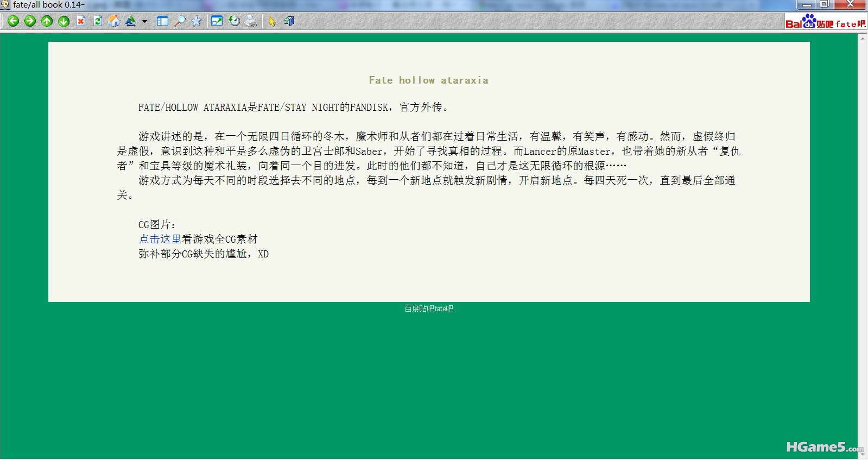Click the 百度贴吧fate吧 footer link
Image resolution: width=868 pixels, height=460 pixels.
tap(429, 308)
